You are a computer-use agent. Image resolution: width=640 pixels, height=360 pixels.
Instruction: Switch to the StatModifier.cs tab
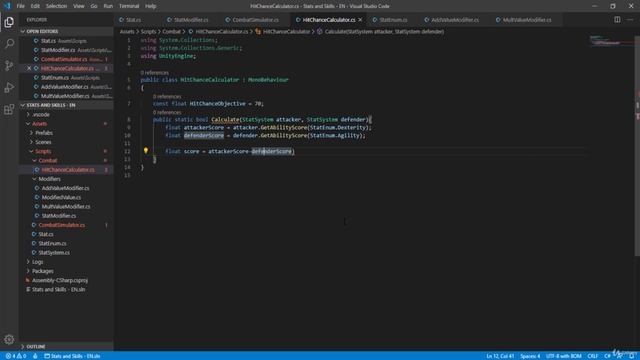pos(191,20)
